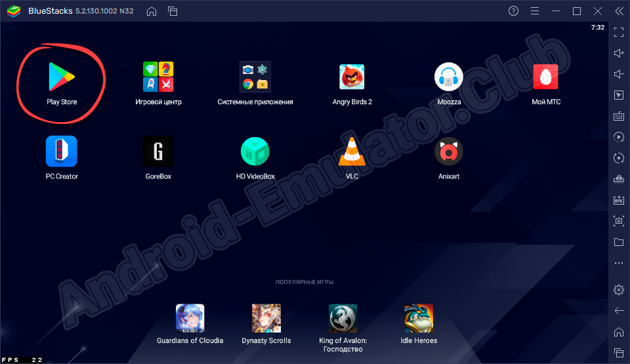Open BlueStacks settings gear
The width and height of the screenshot is (630, 364).
click(618, 289)
